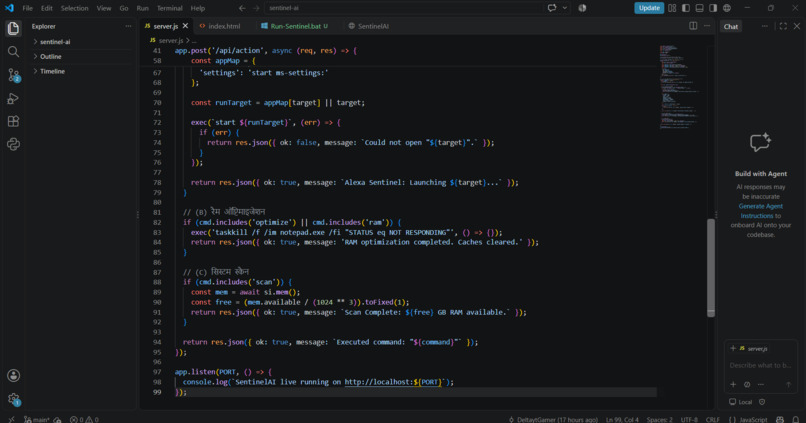This screenshot has height=423, width=806.
Task: Change indentation Spaces: 2
Action: (x=660, y=419)
